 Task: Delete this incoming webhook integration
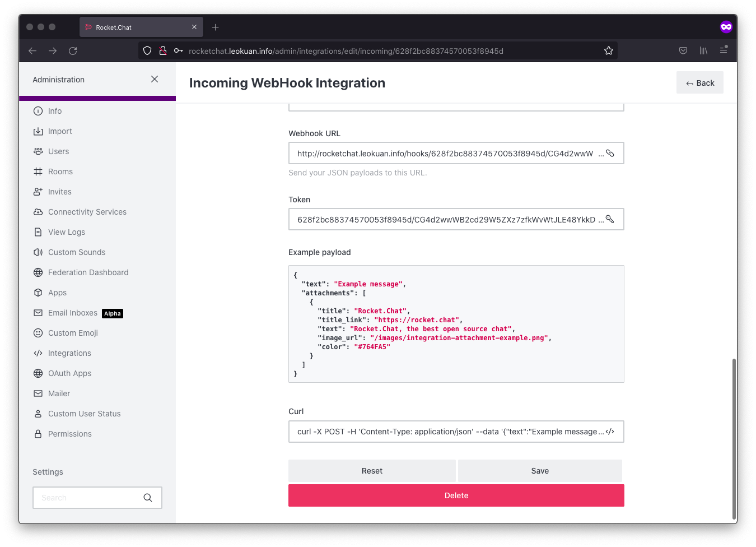coord(456,495)
